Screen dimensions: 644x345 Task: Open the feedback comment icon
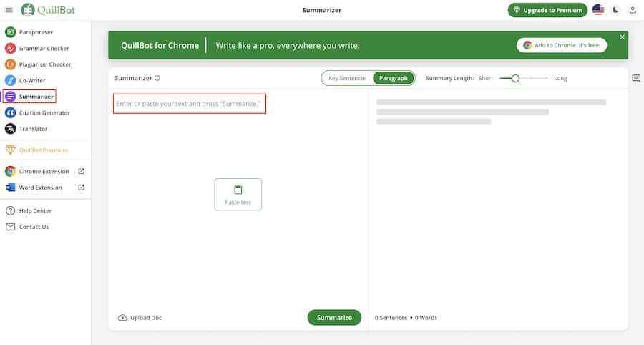coord(636,78)
